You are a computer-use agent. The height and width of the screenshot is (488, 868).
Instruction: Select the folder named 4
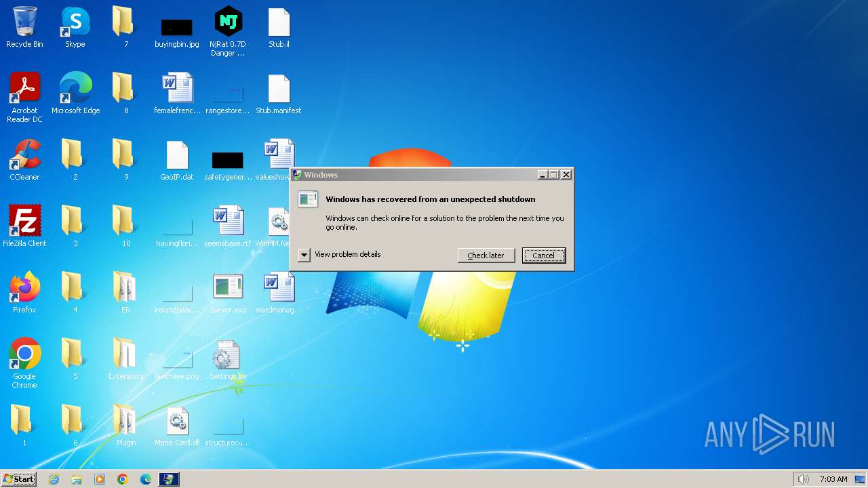coord(75,293)
